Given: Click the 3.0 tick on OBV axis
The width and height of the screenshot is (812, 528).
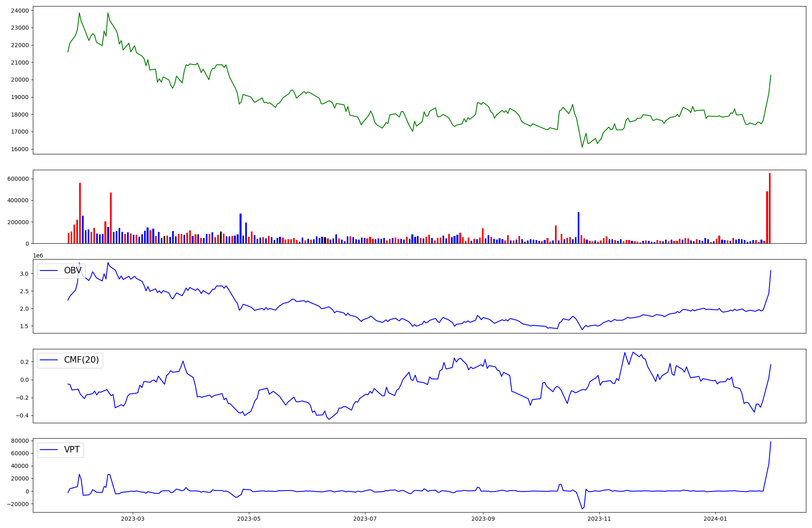Looking at the screenshot, I should [x=24, y=274].
